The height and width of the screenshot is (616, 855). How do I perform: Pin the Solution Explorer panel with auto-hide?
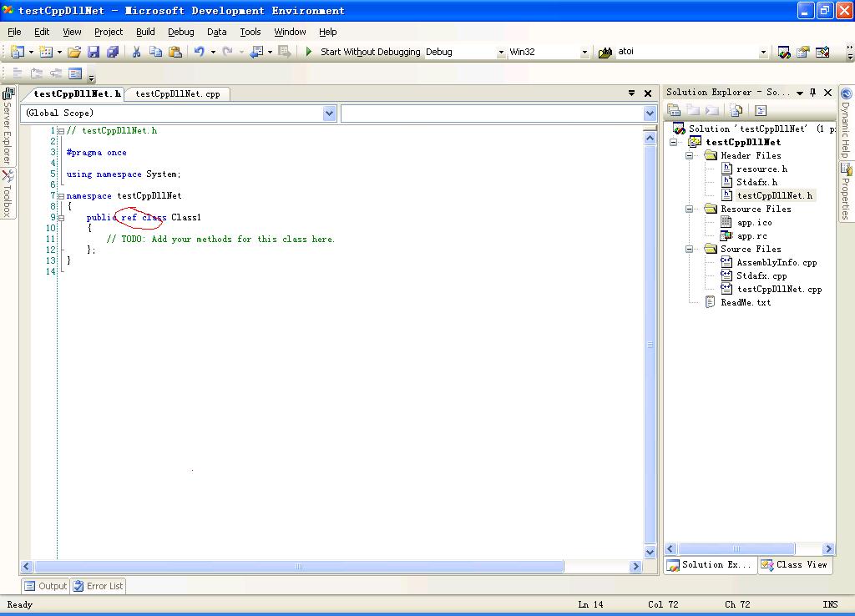click(813, 93)
